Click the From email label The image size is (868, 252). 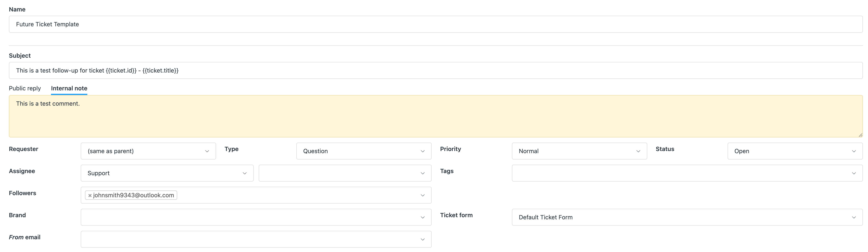tap(25, 237)
